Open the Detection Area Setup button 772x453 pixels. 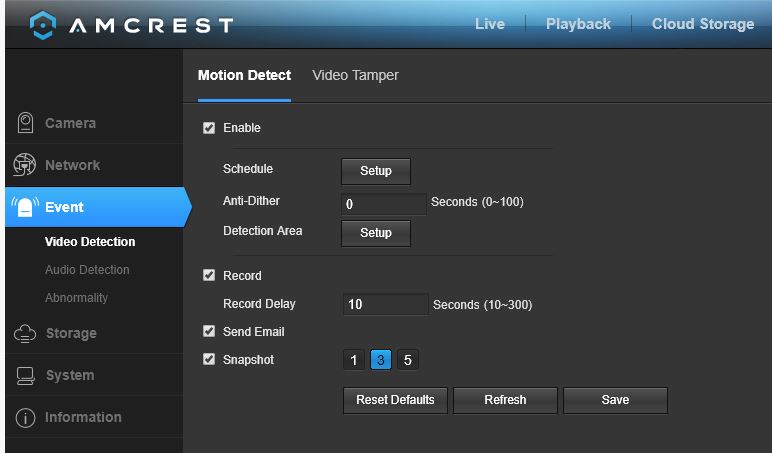pos(376,233)
